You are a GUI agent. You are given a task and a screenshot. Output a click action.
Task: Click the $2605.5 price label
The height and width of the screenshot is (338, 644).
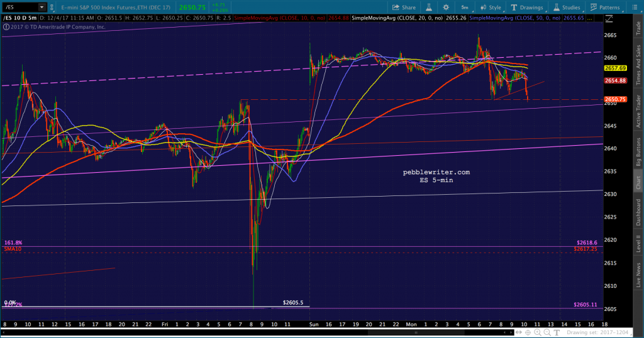[293, 303]
